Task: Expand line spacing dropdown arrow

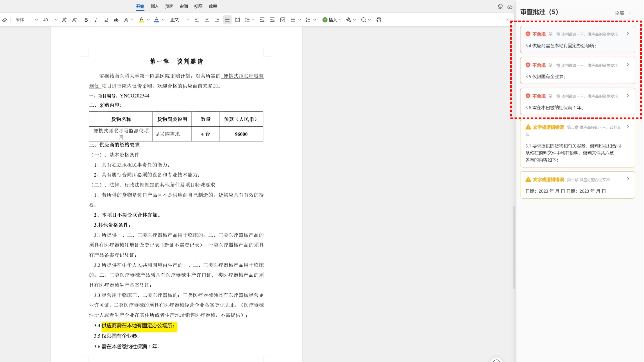Action: point(253,20)
